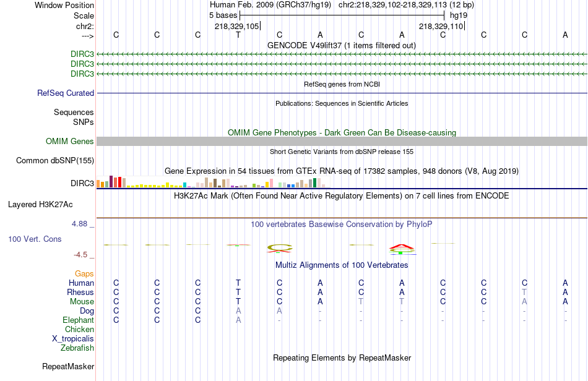The width and height of the screenshot is (588, 381).
Task: Click the Elephant species label
Action: (x=79, y=320)
